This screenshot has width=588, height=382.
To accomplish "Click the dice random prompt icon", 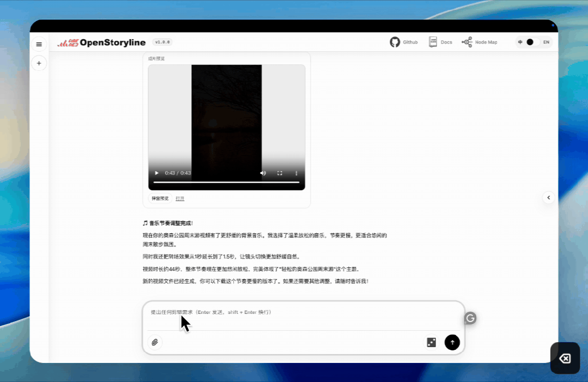I will (431, 342).
